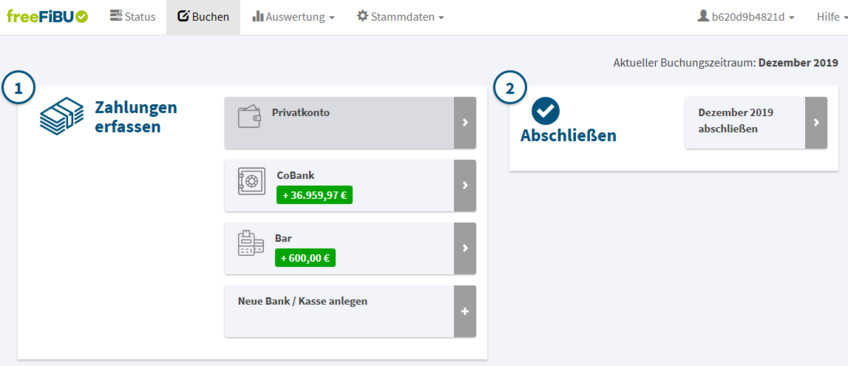Click the CoBank +36.959,97 € balance badge
Screen dimensions: 848x366
pos(314,195)
